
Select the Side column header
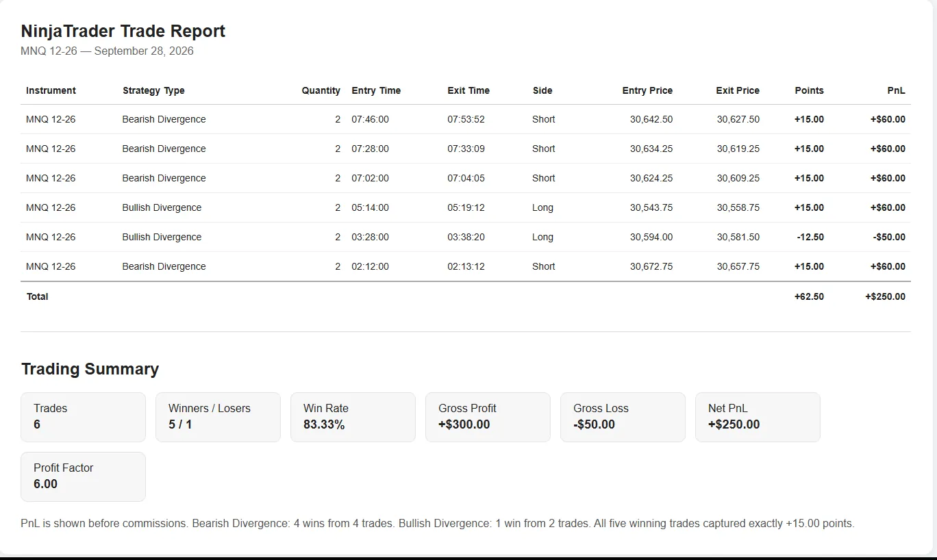(x=542, y=90)
